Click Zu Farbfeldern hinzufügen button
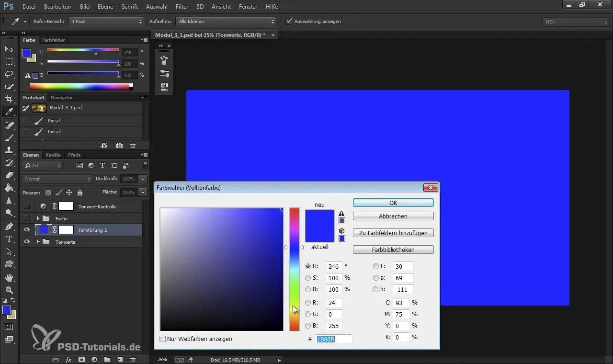The image size is (613, 364). pyautogui.click(x=393, y=233)
